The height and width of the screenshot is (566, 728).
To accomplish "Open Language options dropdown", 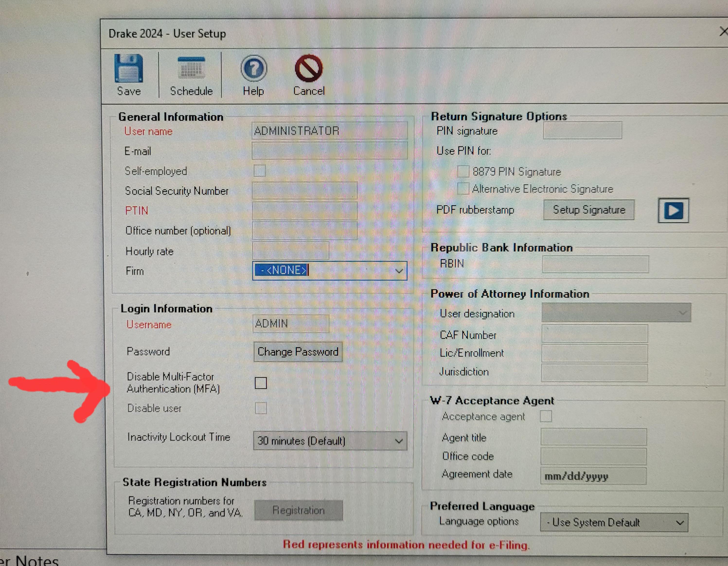I will (x=614, y=522).
